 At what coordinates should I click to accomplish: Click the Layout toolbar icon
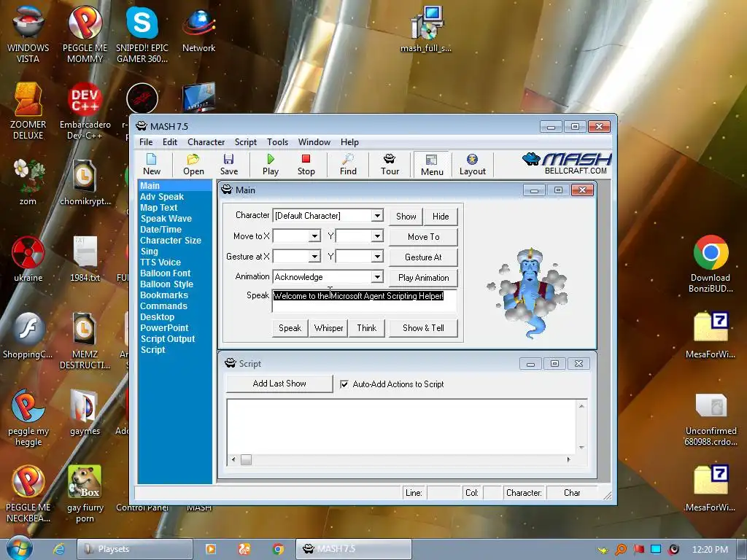click(473, 165)
